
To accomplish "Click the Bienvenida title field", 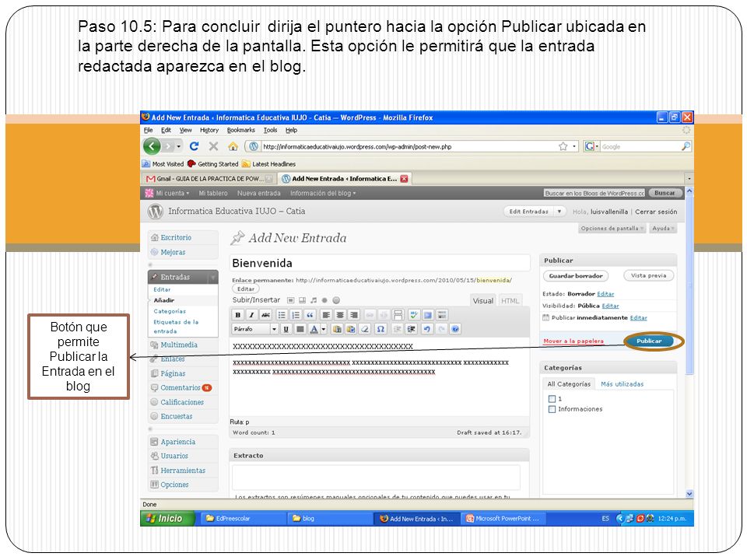I will (380, 263).
